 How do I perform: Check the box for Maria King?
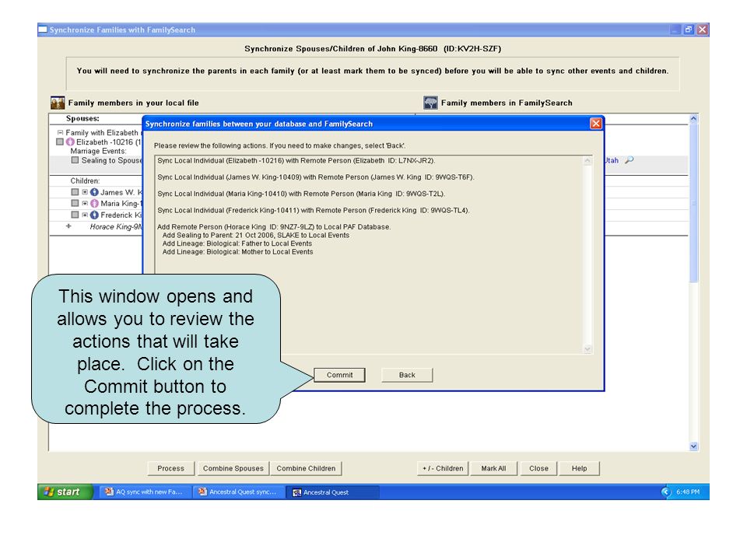(x=75, y=204)
